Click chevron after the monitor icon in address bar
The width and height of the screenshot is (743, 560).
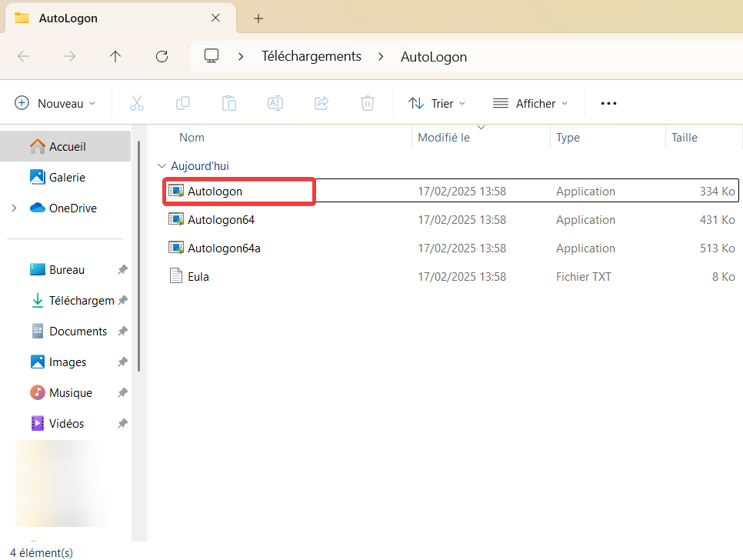(x=241, y=57)
